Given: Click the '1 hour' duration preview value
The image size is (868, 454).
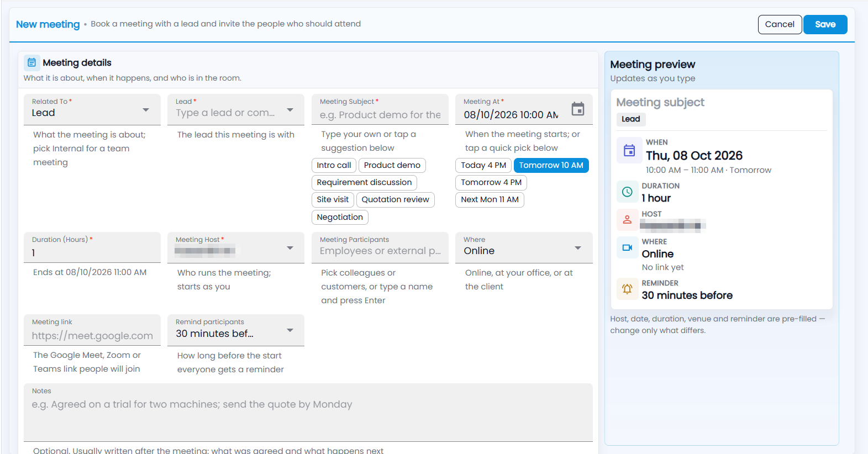Looking at the screenshot, I should [656, 198].
